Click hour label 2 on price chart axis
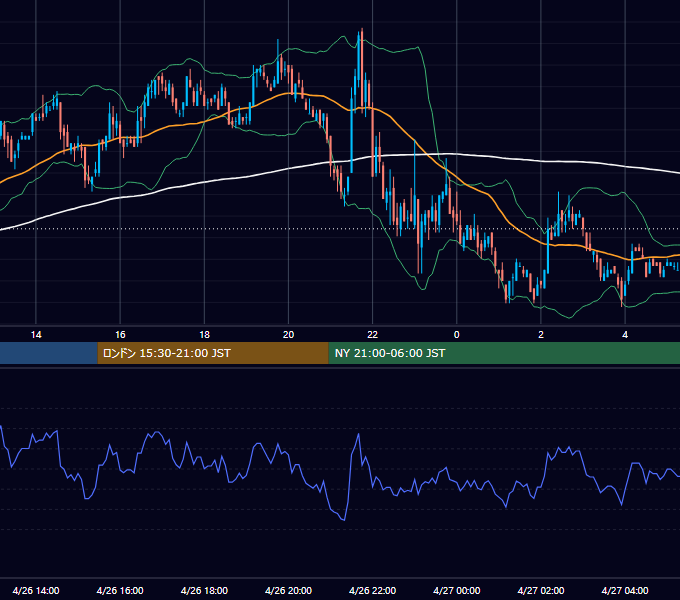 (541, 335)
